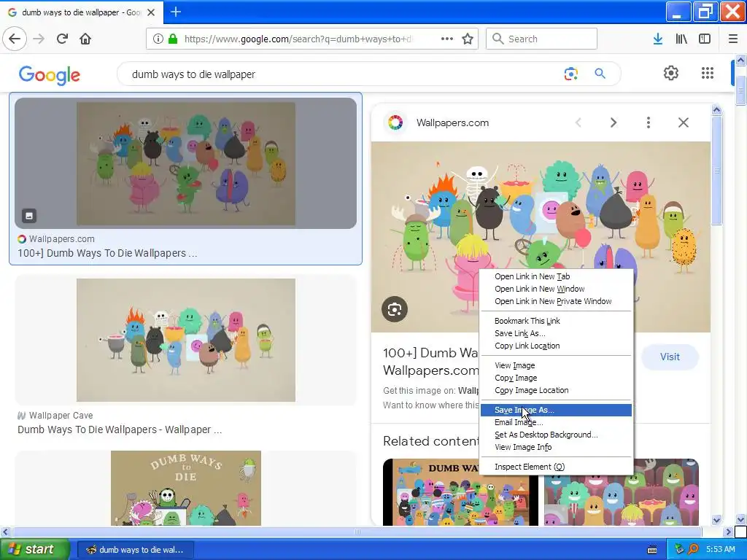Select the 'dumb ways to die wallpaper' browser tab
The height and width of the screenshot is (560, 747).
(x=82, y=12)
